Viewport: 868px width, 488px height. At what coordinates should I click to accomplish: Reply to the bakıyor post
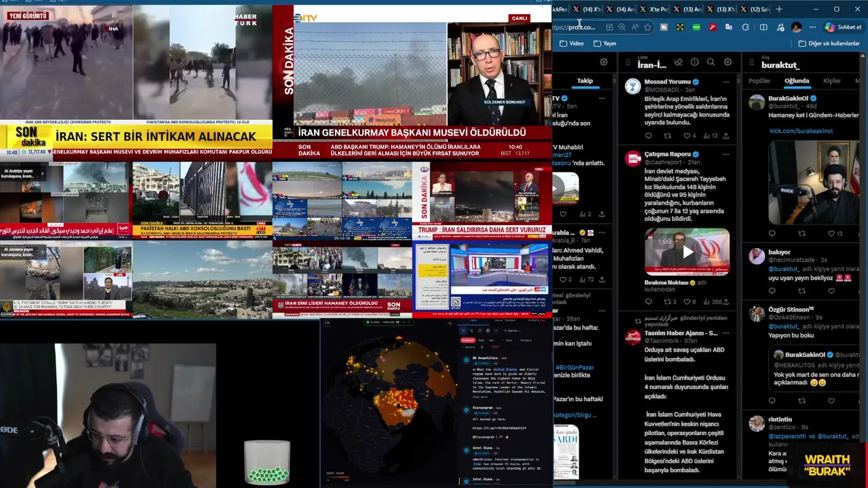[772, 291]
